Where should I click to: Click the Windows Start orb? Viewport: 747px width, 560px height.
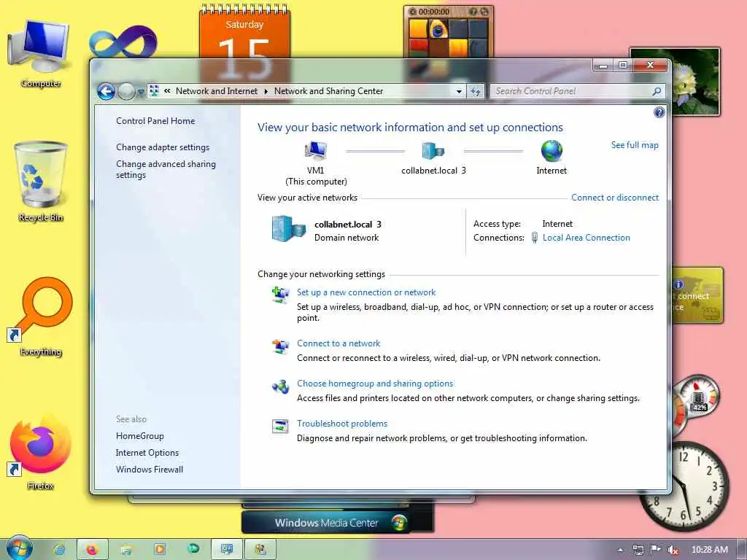coord(19,548)
